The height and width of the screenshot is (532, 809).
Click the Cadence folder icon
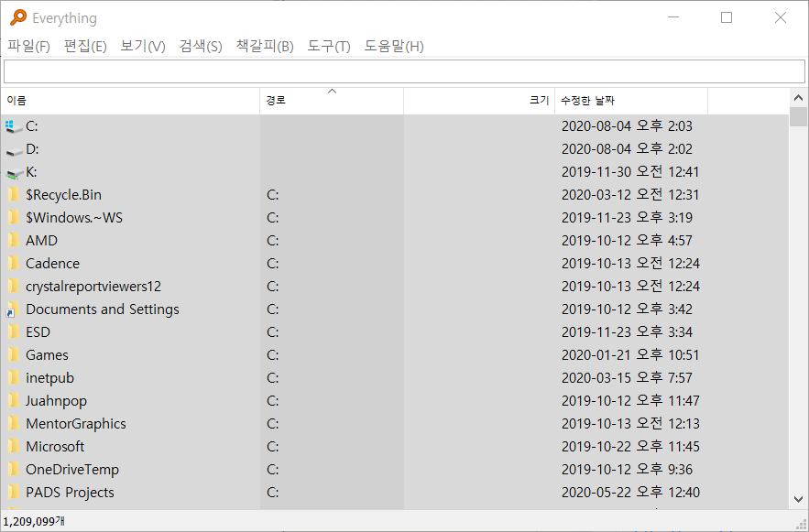tap(14, 264)
